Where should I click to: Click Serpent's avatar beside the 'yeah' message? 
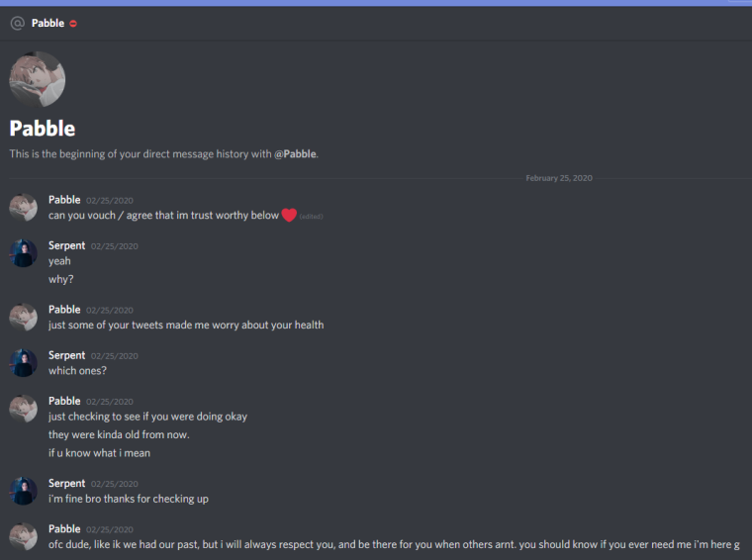coord(23,253)
